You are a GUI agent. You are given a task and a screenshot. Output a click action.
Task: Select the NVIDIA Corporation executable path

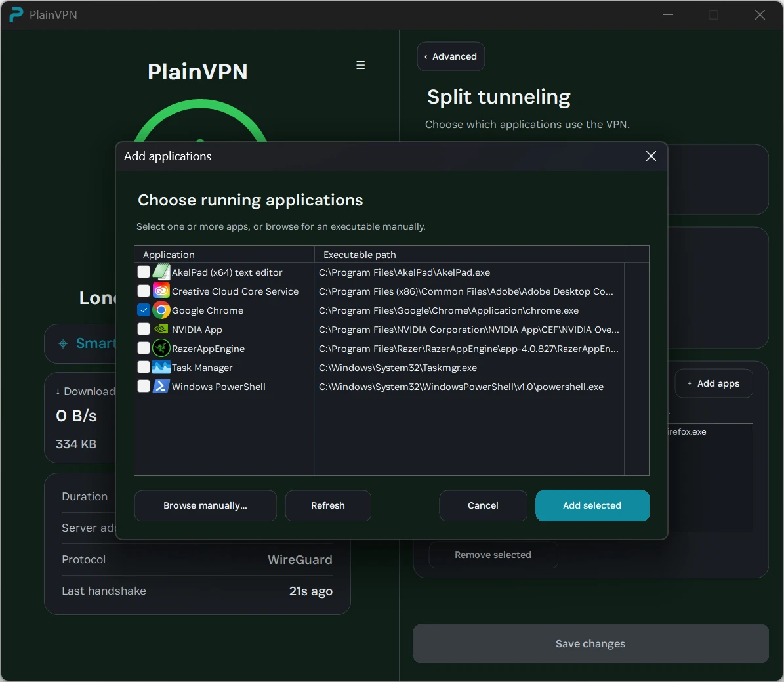click(469, 330)
